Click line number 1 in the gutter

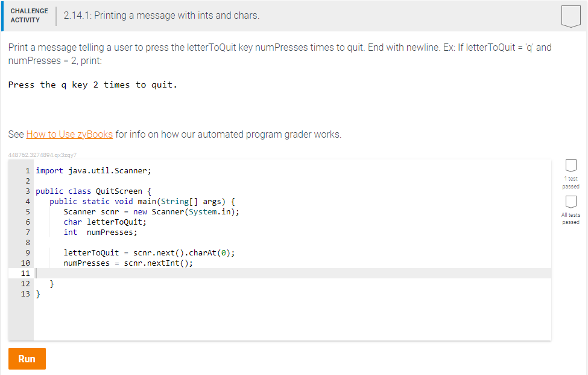(27, 170)
